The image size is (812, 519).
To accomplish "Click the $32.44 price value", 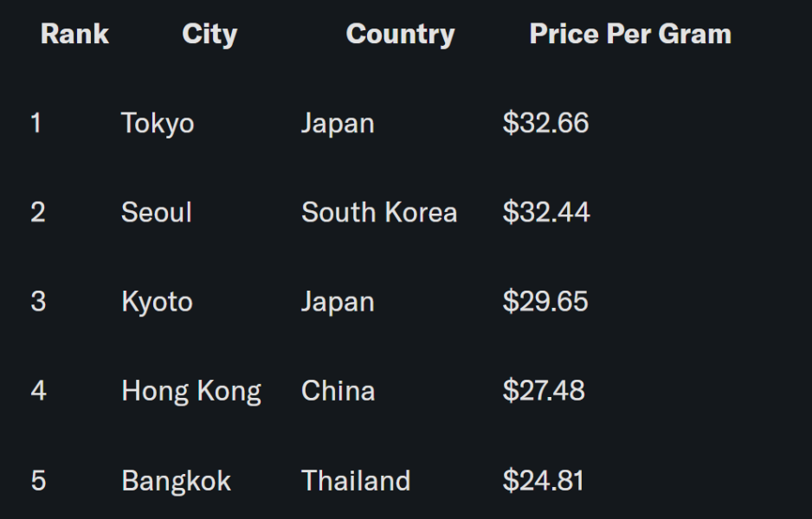I will click(545, 213).
